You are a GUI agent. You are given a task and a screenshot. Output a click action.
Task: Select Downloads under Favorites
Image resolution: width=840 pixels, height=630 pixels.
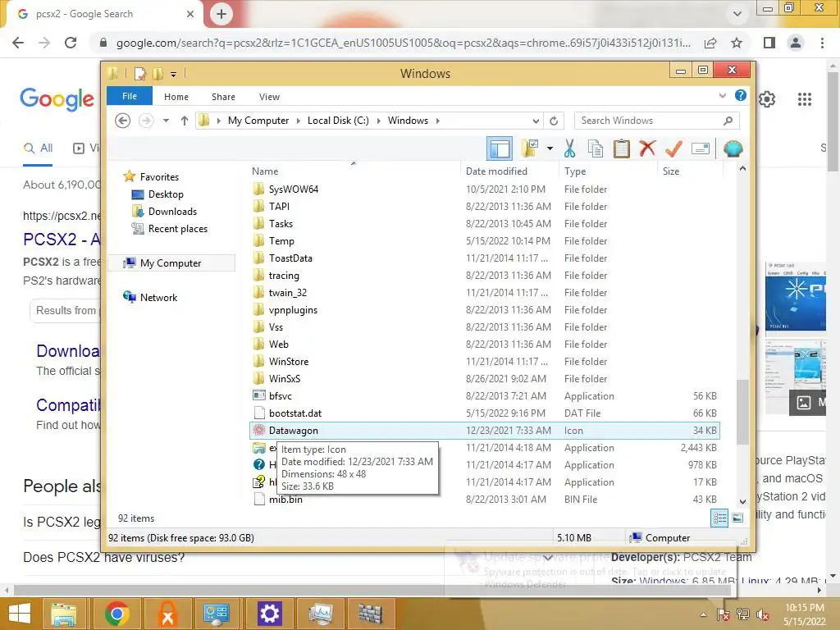click(172, 211)
